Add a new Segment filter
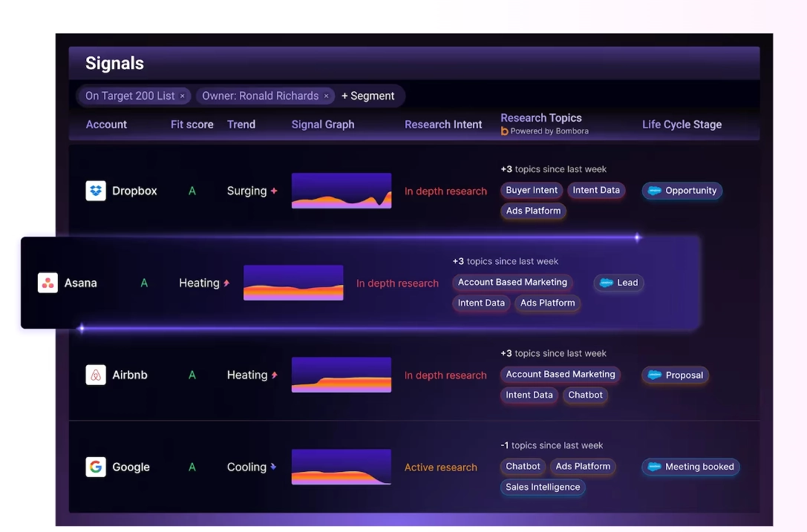Image resolution: width=807 pixels, height=532 pixels. [x=368, y=96]
